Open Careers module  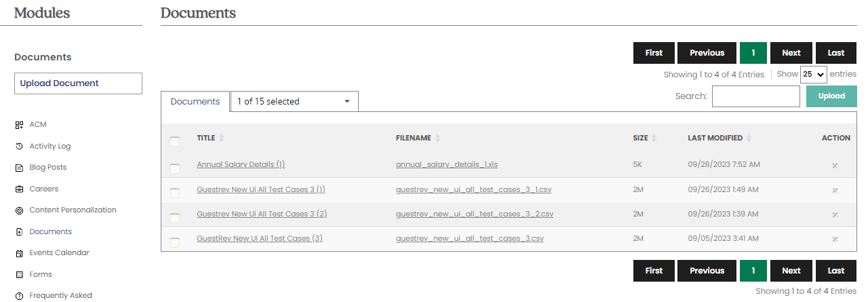(44, 189)
